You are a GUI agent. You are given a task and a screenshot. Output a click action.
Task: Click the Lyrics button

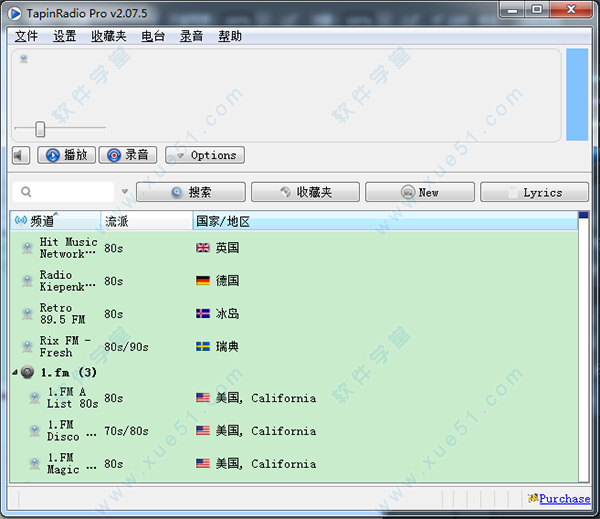click(x=534, y=192)
